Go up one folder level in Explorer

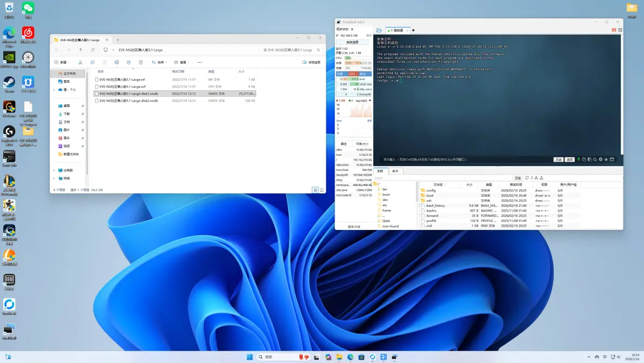click(x=81, y=50)
